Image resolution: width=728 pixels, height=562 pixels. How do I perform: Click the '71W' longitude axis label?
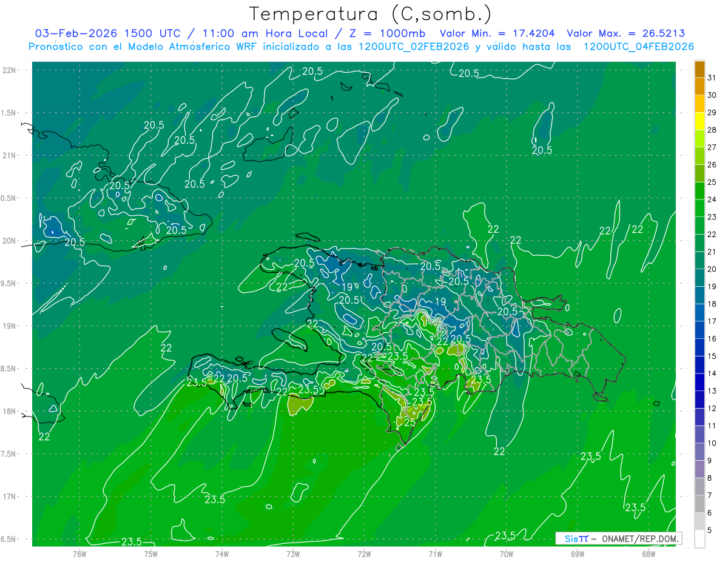[435, 554]
